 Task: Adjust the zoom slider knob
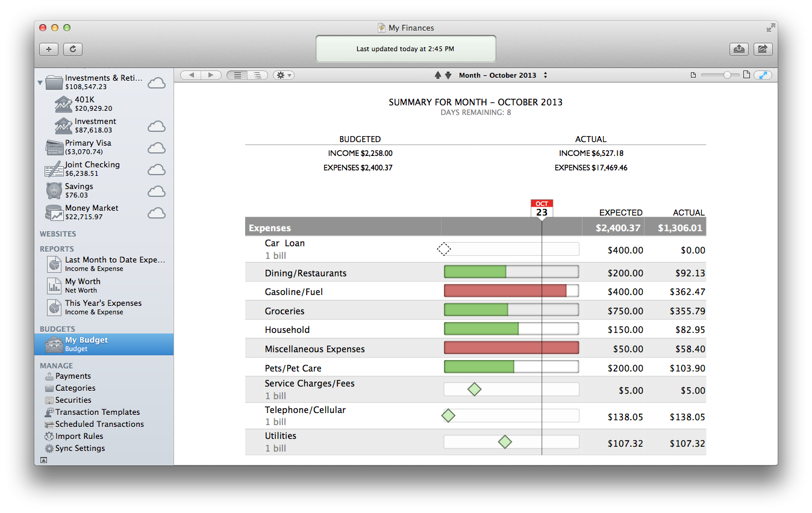(x=728, y=75)
